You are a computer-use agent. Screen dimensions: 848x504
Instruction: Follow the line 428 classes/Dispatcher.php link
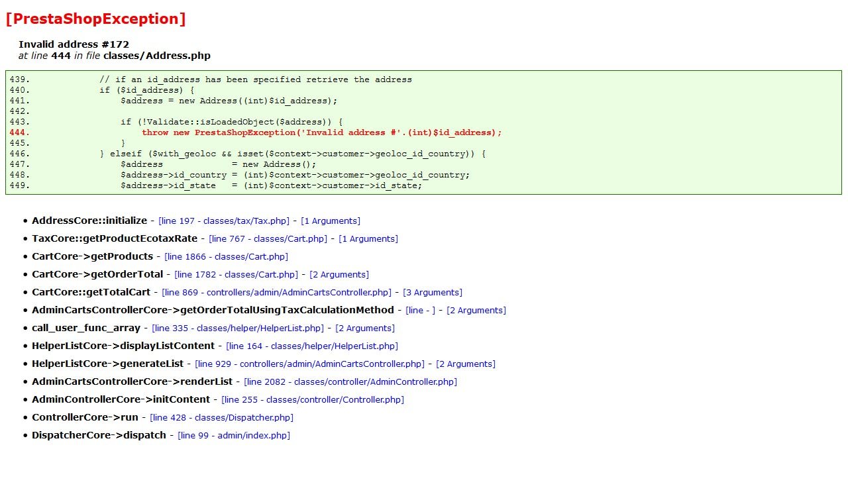point(221,418)
